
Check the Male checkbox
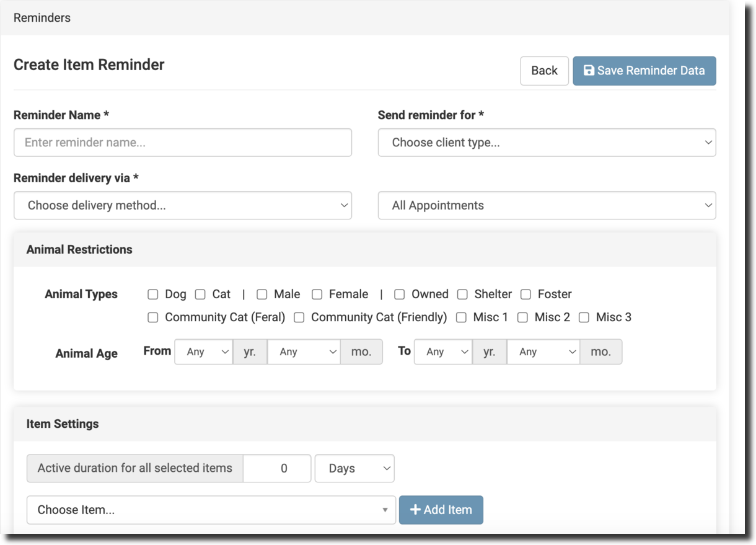pyautogui.click(x=262, y=295)
